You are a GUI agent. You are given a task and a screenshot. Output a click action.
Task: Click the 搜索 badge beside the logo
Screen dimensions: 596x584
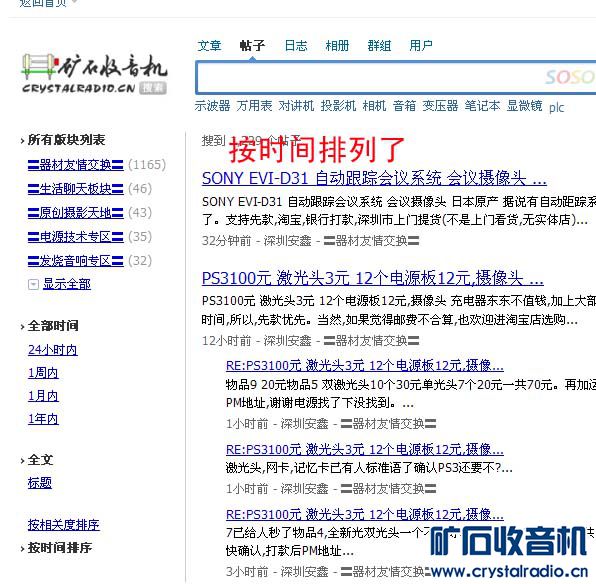click(153, 88)
